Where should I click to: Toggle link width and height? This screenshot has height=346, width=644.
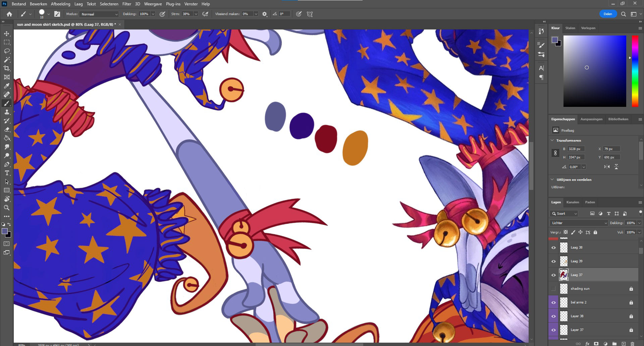click(x=555, y=153)
